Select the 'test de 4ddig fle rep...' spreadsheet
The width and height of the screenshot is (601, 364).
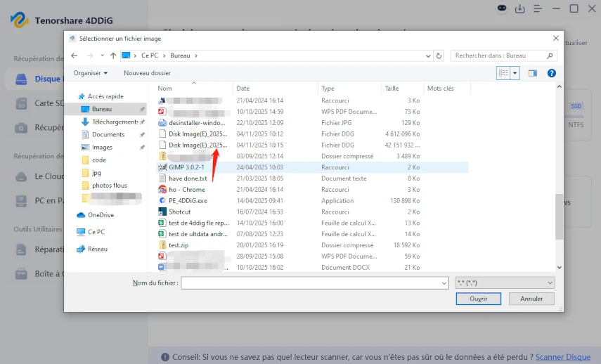coord(198,223)
